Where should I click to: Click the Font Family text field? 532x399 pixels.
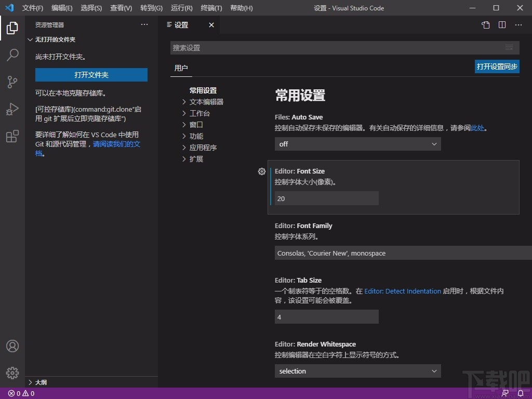click(403, 253)
